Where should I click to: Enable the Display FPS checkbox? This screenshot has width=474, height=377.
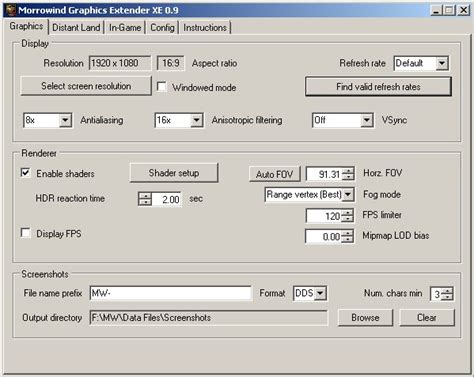26,233
